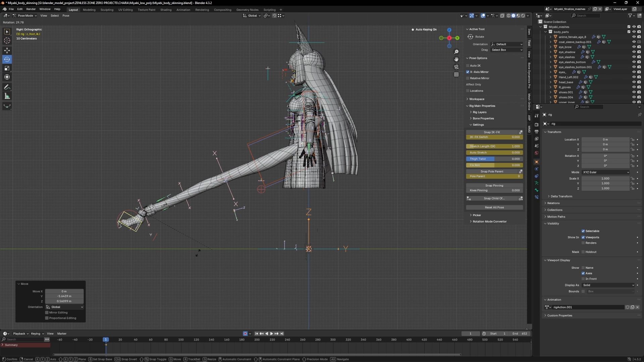Choose the Measure tool
The height and width of the screenshot is (362, 644).
(x=7, y=97)
